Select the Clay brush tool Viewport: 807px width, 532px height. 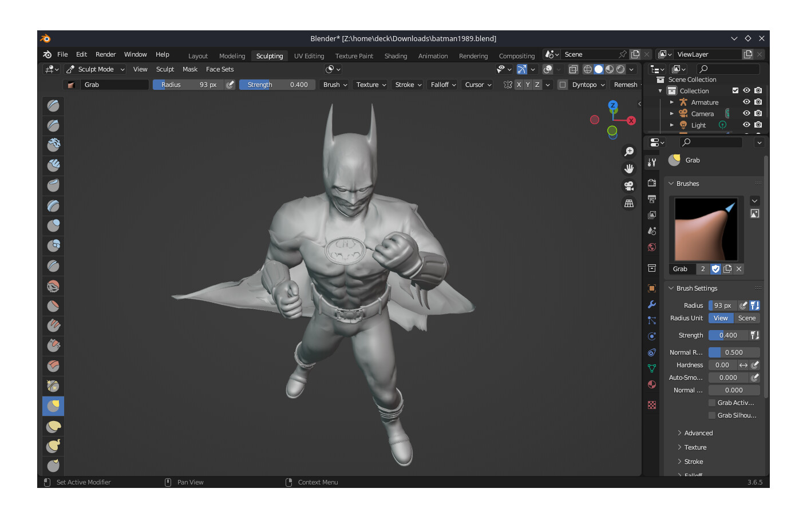(x=53, y=146)
